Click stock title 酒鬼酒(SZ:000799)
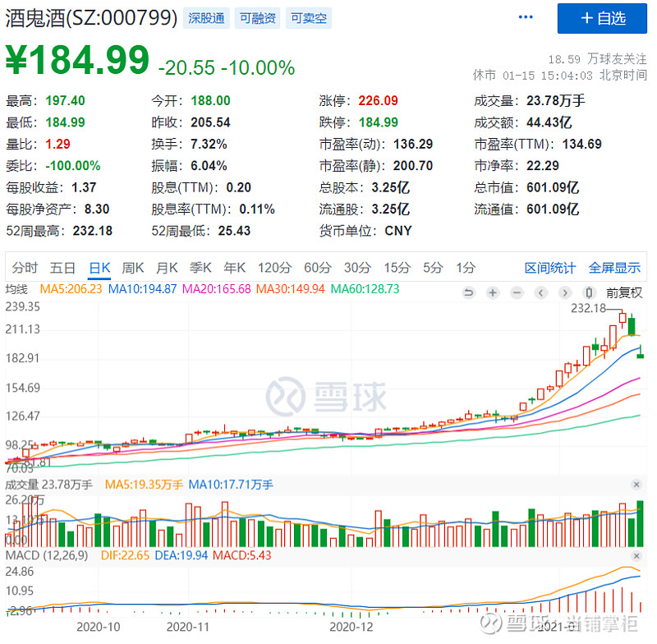Viewport: 657px width, 644px height. tap(91, 18)
